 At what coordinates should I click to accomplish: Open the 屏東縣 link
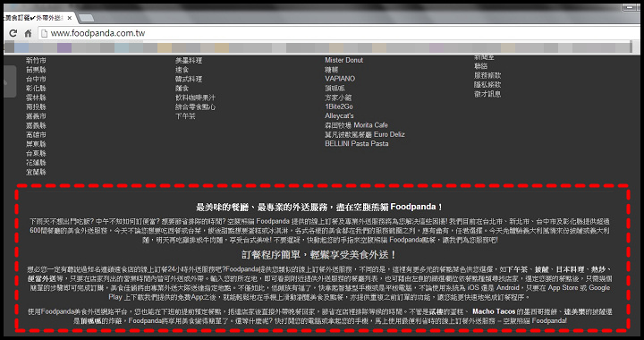pos(36,144)
